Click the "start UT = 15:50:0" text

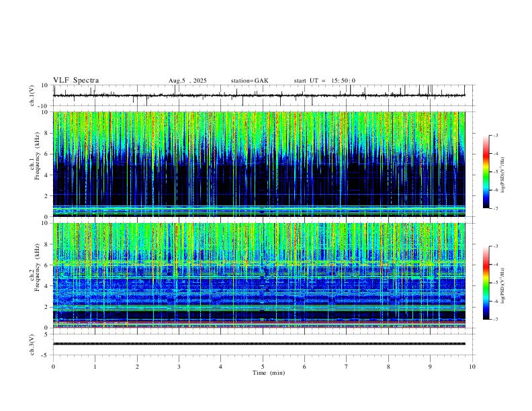[324, 81]
